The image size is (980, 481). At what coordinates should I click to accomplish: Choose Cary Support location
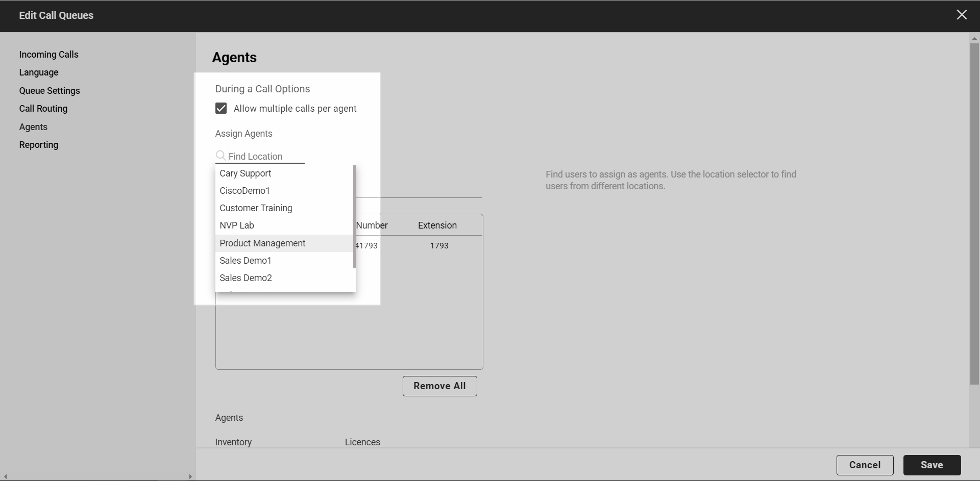[246, 173]
